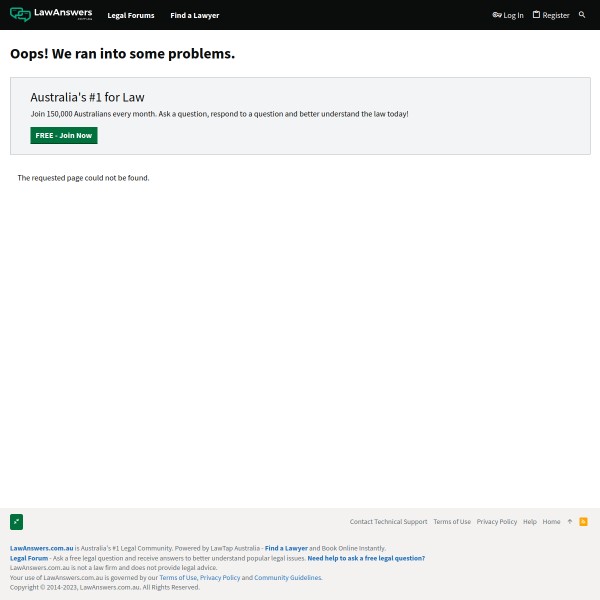
Task: Click the footer Home link
Action: [551, 522]
